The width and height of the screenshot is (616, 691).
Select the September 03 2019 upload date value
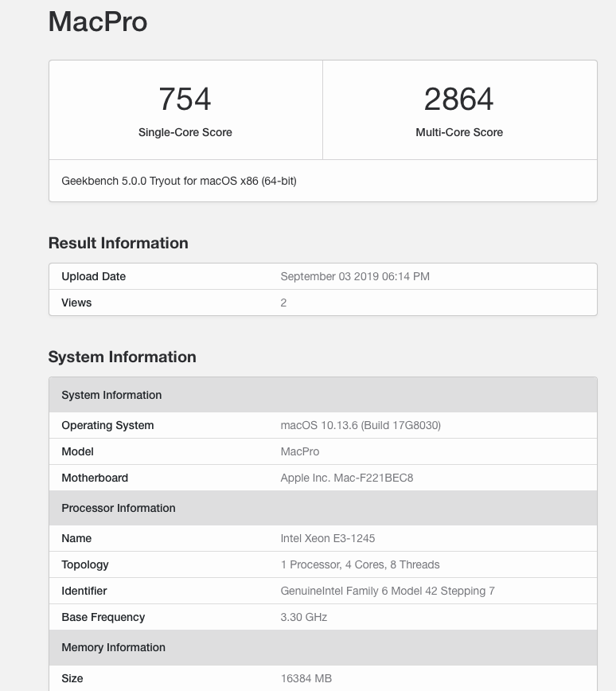pyautogui.click(x=355, y=276)
